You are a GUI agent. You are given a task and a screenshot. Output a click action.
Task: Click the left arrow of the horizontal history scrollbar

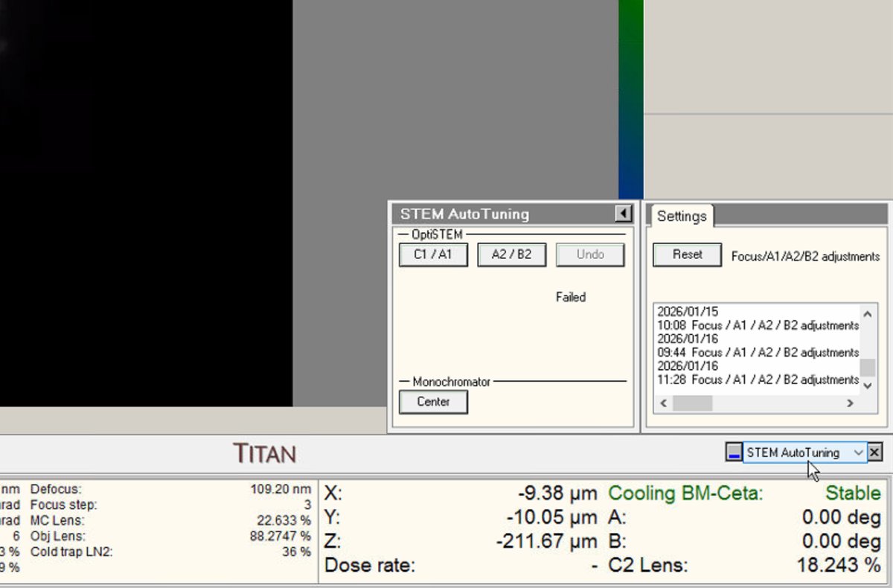[x=662, y=403]
